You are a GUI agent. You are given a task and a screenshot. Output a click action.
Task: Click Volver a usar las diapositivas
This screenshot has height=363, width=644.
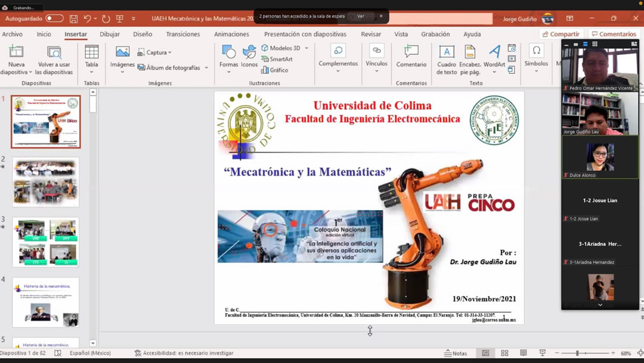[54, 60]
